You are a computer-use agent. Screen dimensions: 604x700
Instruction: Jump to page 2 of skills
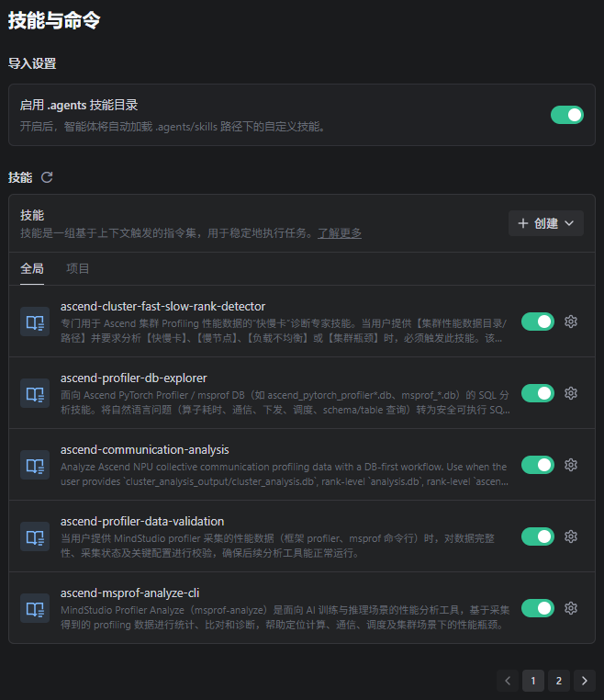558,681
